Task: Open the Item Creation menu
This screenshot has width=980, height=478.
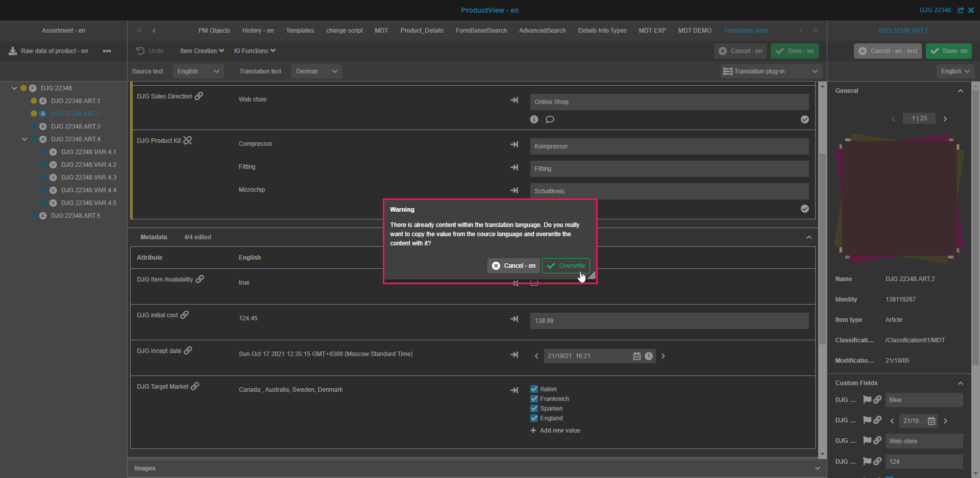Action: tap(202, 51)
